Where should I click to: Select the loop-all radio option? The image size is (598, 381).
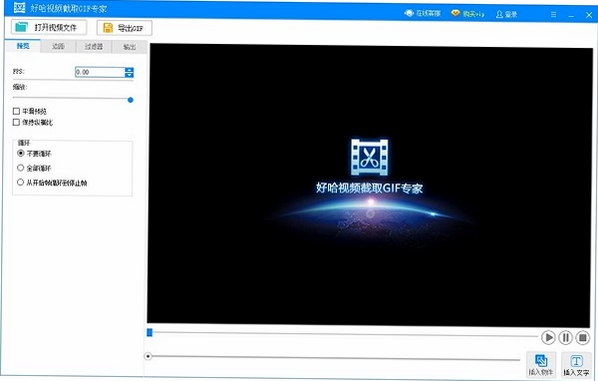coord(21,167)
